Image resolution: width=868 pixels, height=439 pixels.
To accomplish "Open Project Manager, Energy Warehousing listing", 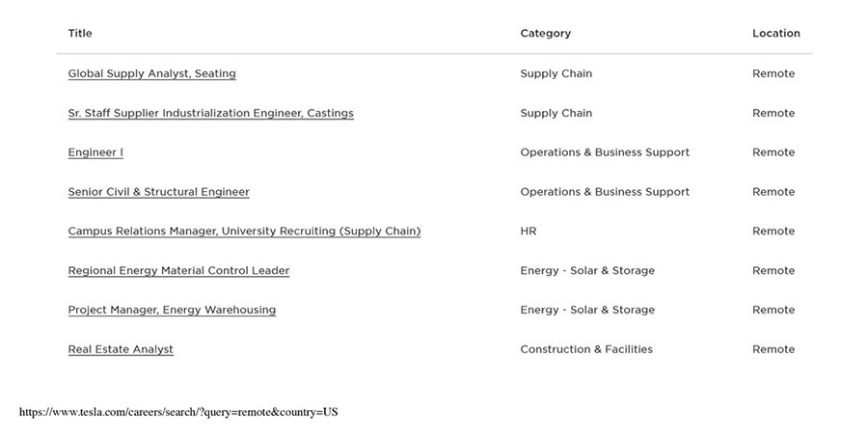I will point(172,310).
